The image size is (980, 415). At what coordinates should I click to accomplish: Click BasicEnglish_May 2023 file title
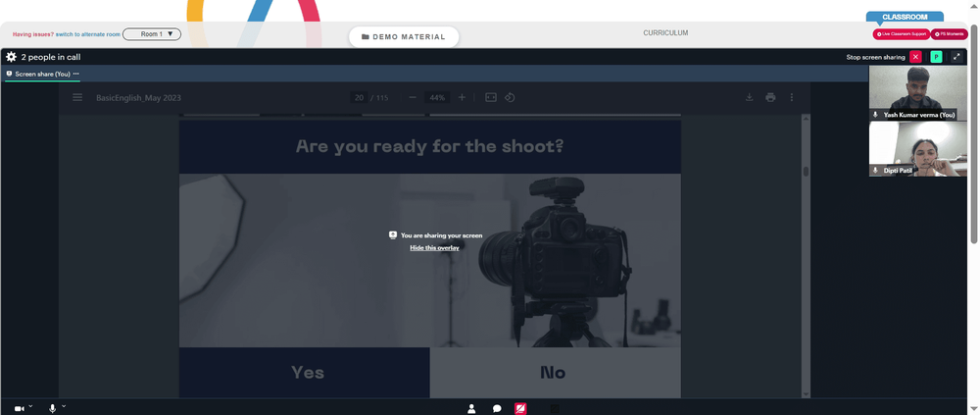[139, 98]
